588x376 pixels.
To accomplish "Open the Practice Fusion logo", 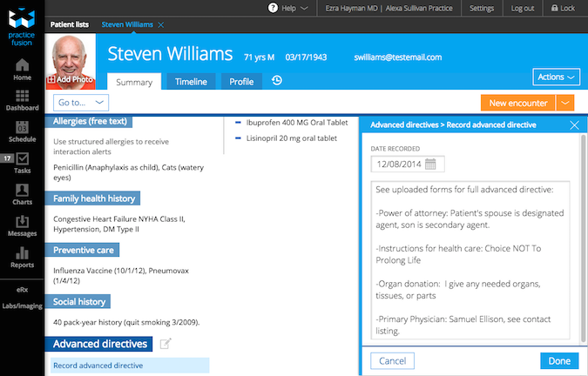I will tap(22, 27).
